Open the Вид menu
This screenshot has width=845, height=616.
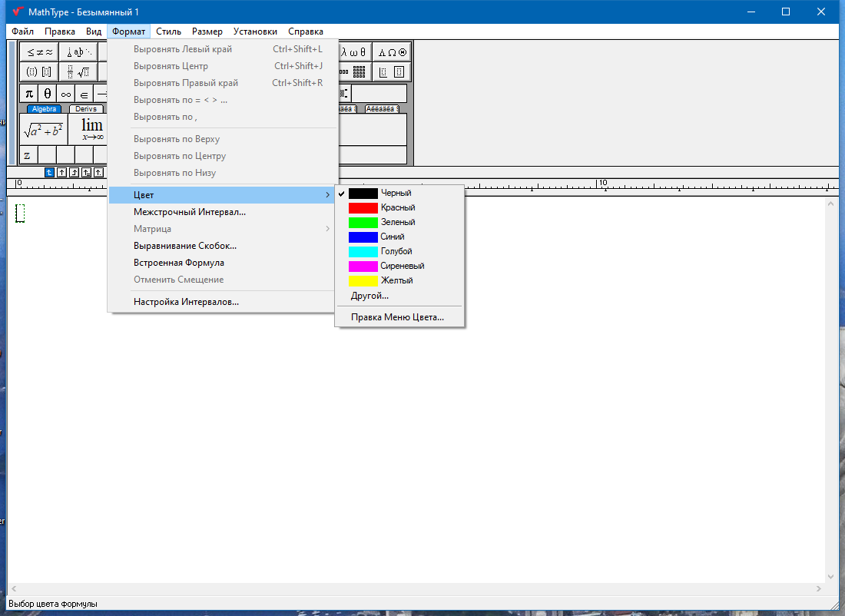pos(94,31)
